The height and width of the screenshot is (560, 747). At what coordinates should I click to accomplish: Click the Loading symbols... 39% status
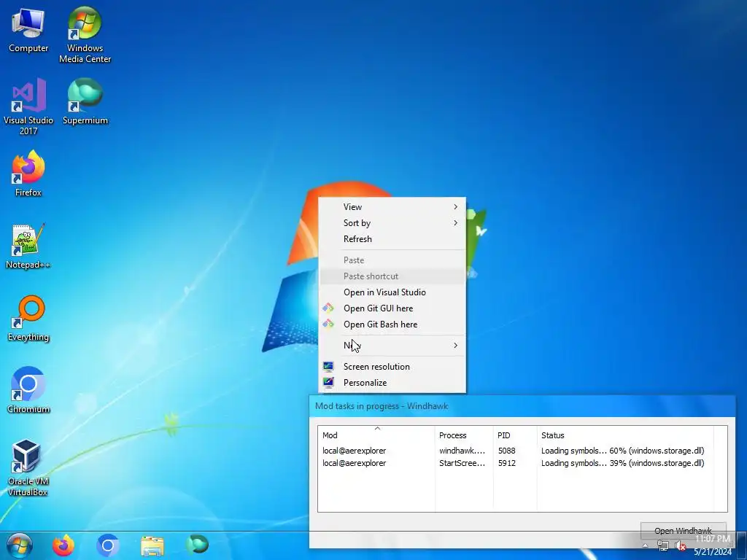click(x=623, y=463)
